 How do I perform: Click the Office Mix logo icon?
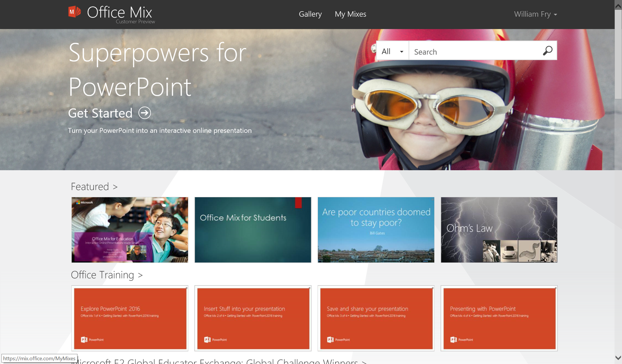(75, 12)
